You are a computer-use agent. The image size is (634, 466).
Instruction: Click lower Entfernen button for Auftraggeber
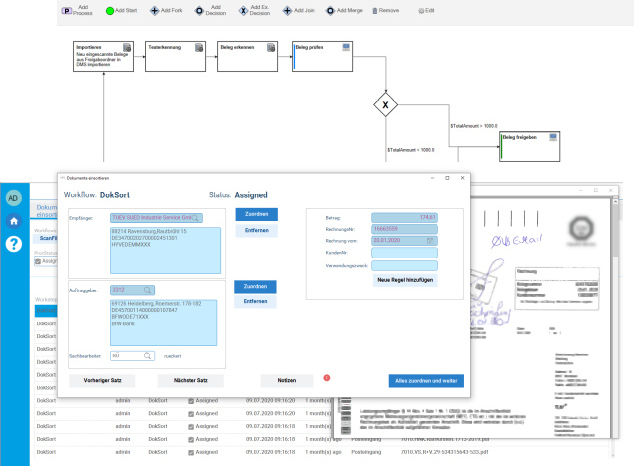pyautogui.click(x=255, y=302)
